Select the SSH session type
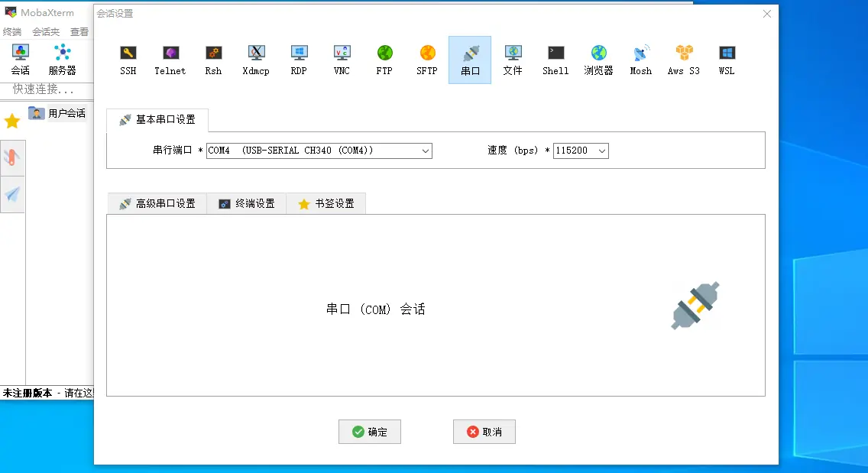The height and width of the screenshot is (473, 868). pos(128,59)
